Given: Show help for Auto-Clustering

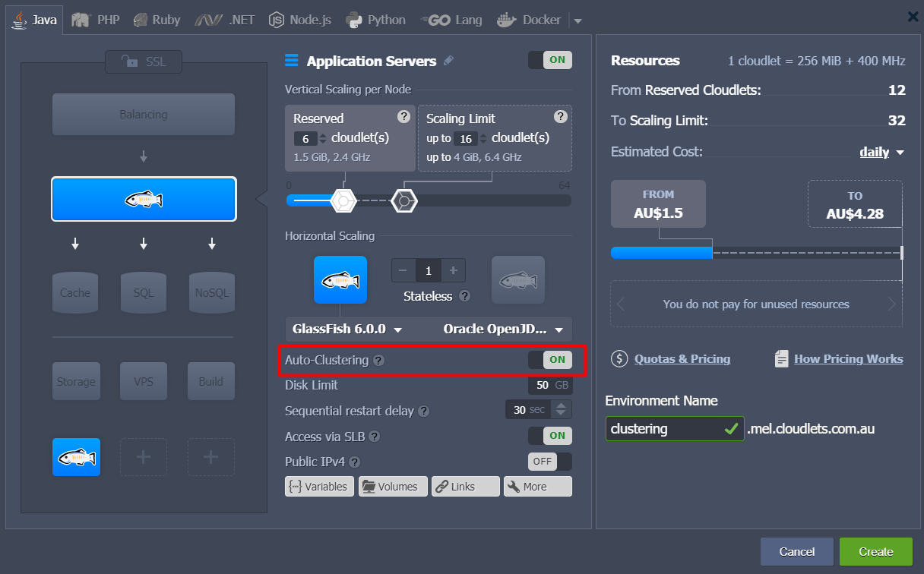Looking at the screenshot, I should [x=378, y=361].
